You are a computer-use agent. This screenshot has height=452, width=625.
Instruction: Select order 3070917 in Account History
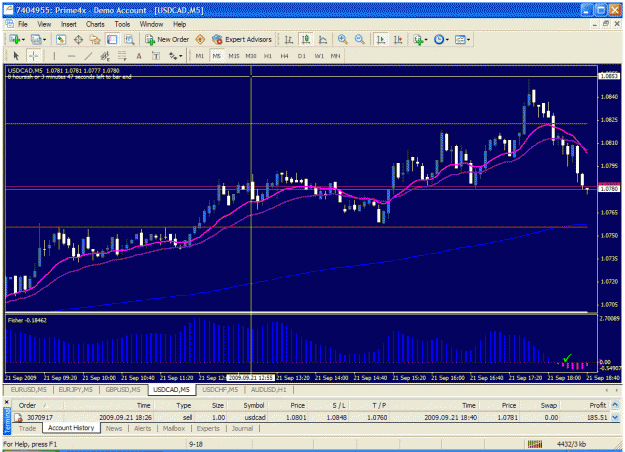[x=311, y=417]
